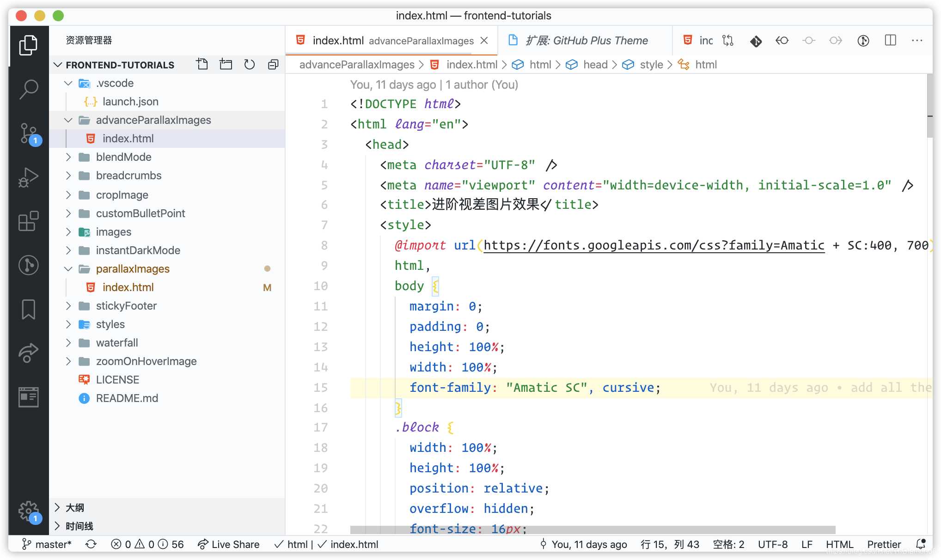Click the UTF-8 encoding indicator

click(x=772, y=544)
